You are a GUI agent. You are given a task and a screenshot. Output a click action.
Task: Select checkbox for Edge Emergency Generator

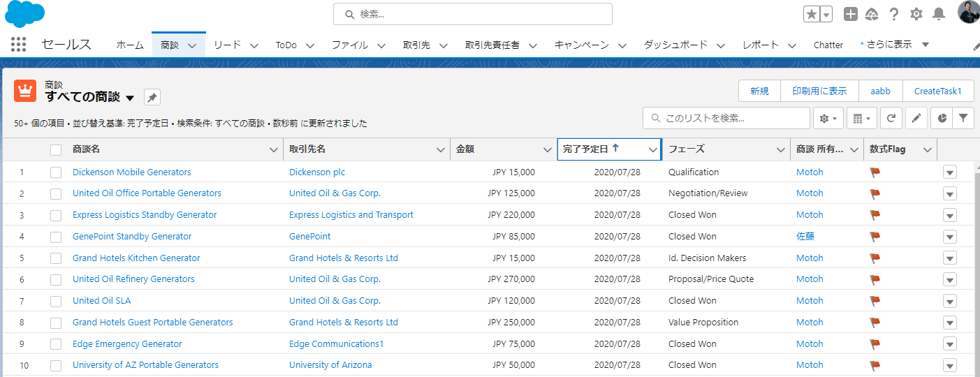point(56,344)
